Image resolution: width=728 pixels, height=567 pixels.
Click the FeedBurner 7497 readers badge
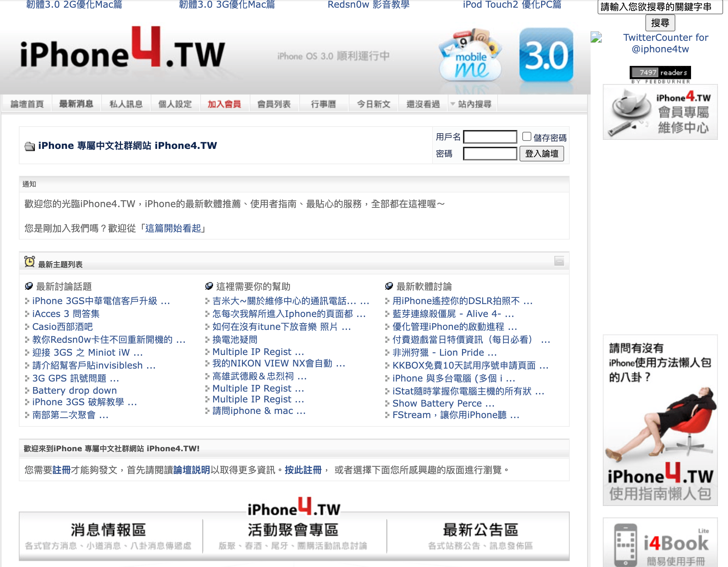[660, 75]
